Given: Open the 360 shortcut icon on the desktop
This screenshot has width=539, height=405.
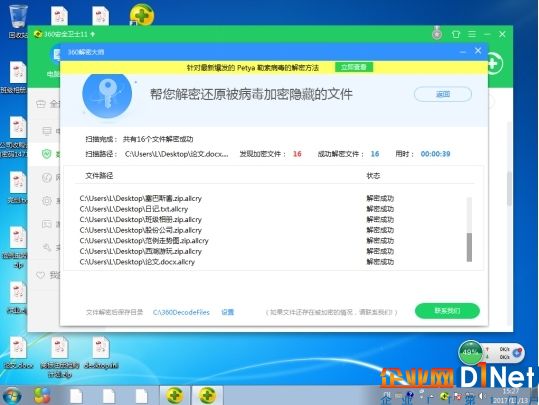Looking at the screenshot, I should click(x=142, y=14).
